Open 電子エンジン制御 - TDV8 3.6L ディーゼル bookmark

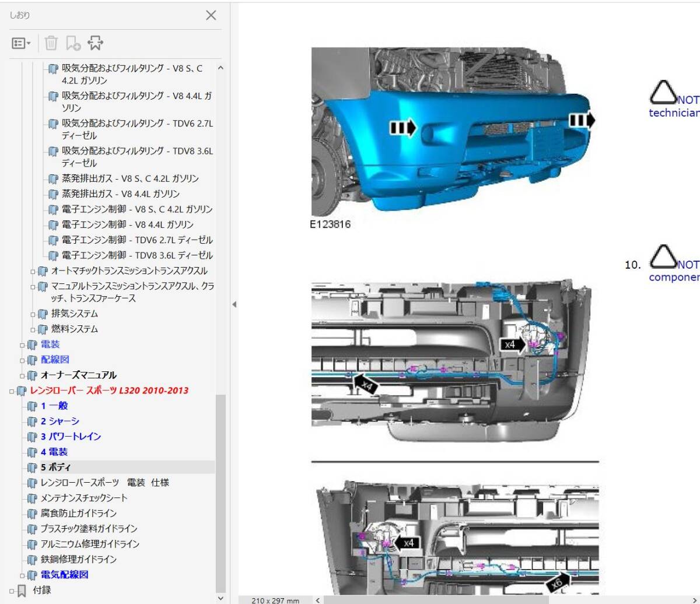click(x=137, y=255)
